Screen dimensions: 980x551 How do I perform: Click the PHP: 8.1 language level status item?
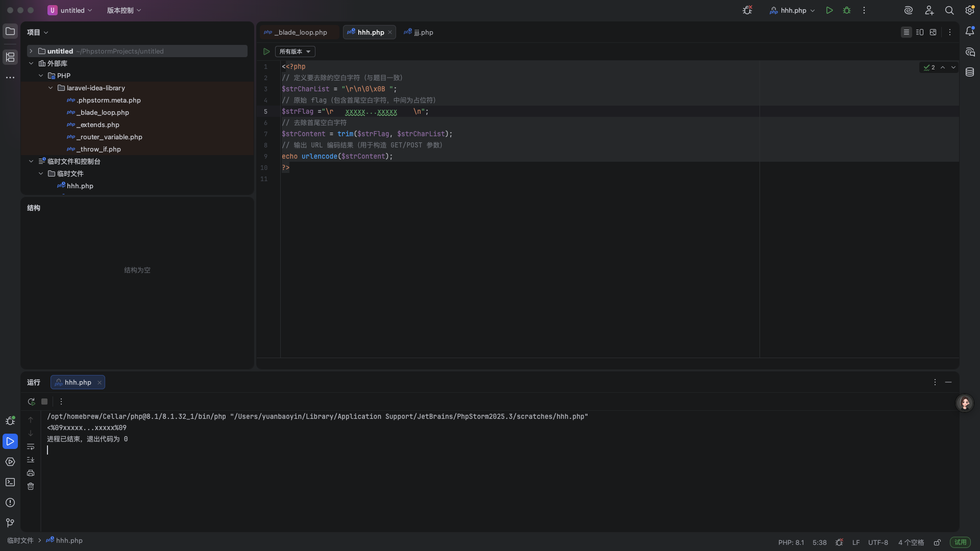(x=791, y=542)
